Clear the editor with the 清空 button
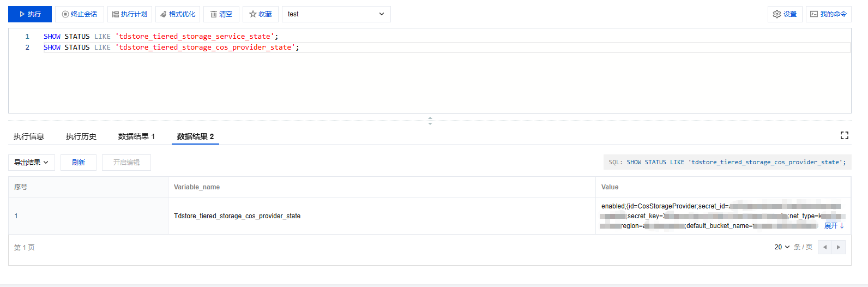 221,14
